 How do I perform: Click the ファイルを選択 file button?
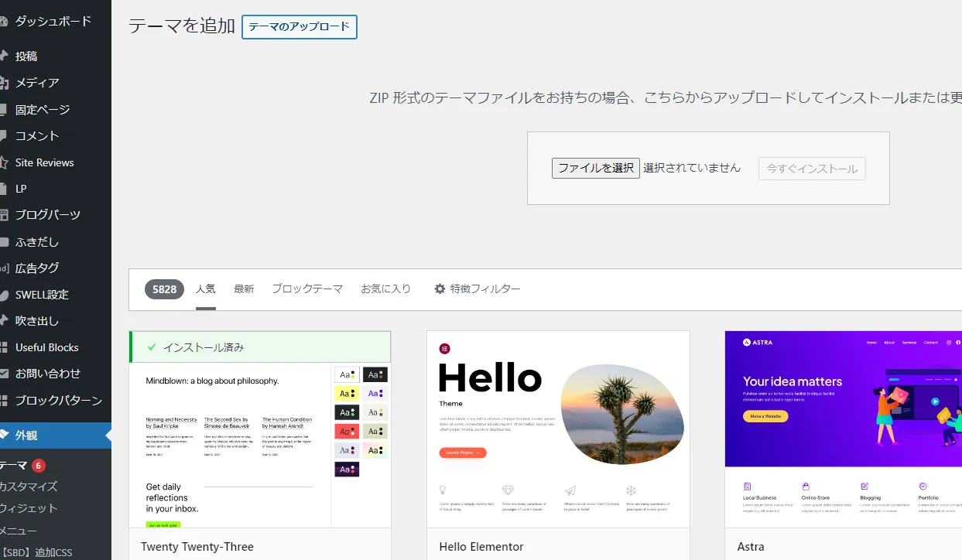pos(596,168)
